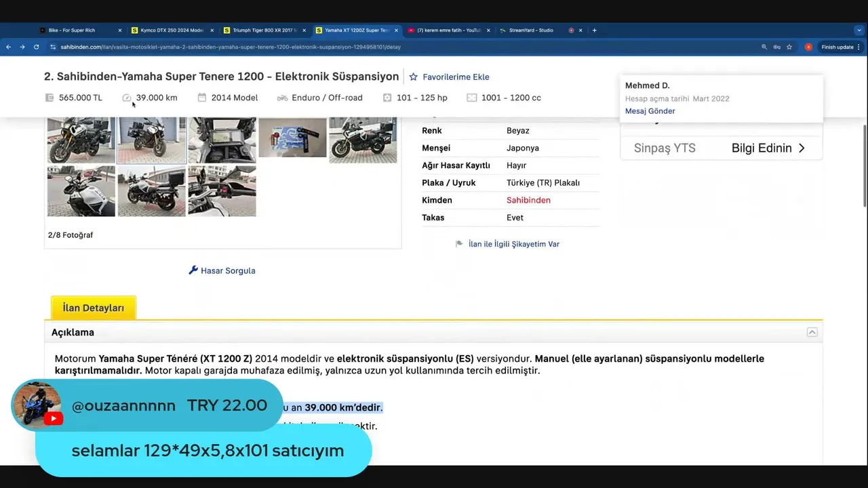The image size is (868, 488).
Task: Select the İlan Detayları tab
Action: (x=94, y=308)
